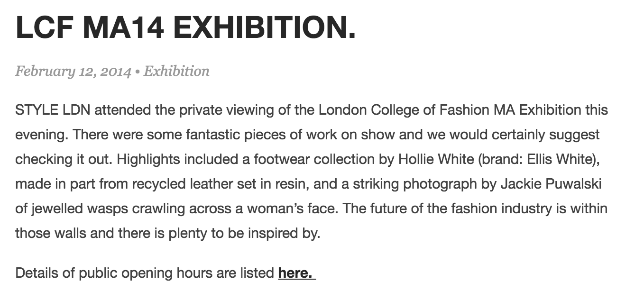This screenshot has height=291, width=644.
Task: Select the February 12, 2014 post date
Action: pyautogui.click(x=73, y=72)
